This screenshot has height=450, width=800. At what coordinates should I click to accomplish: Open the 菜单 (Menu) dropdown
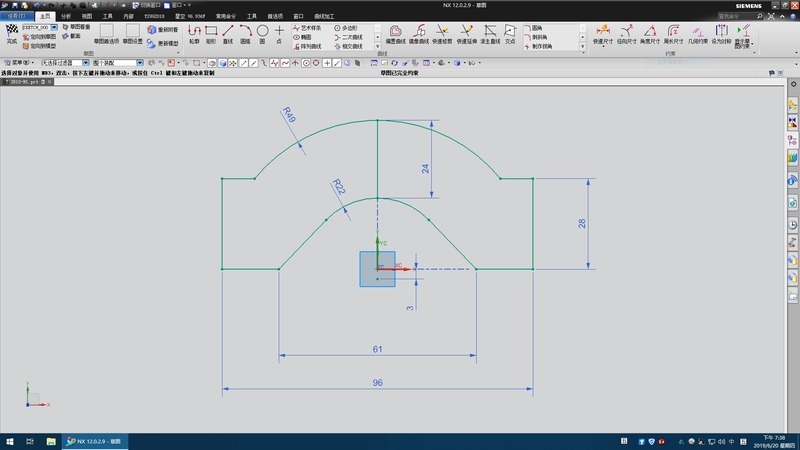[22, 62]
